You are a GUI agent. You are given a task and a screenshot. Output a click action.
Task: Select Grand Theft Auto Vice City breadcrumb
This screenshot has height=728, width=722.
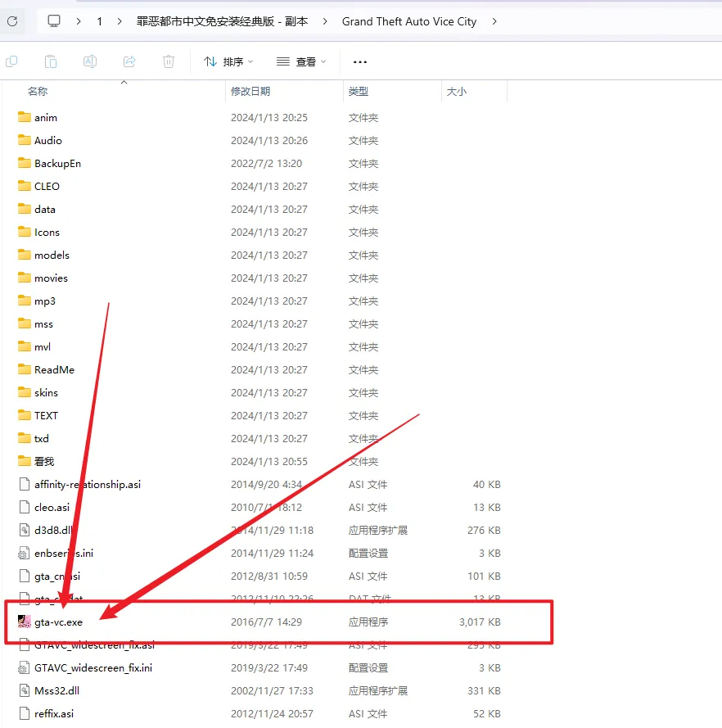[x=409, y=21]
